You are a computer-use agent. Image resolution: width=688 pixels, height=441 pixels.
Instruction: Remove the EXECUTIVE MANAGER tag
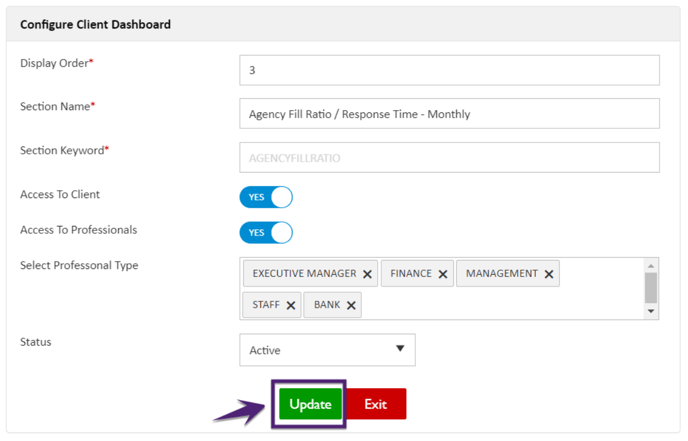367,274
